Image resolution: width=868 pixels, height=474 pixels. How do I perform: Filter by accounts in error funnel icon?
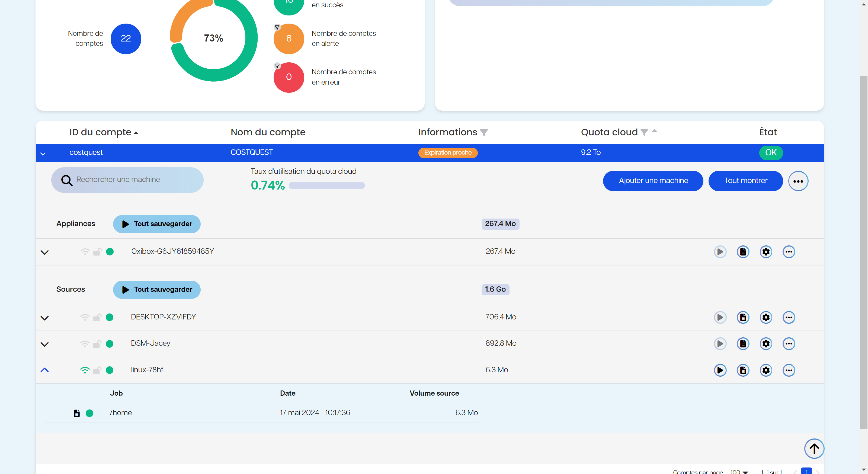(x=277, y=66)
